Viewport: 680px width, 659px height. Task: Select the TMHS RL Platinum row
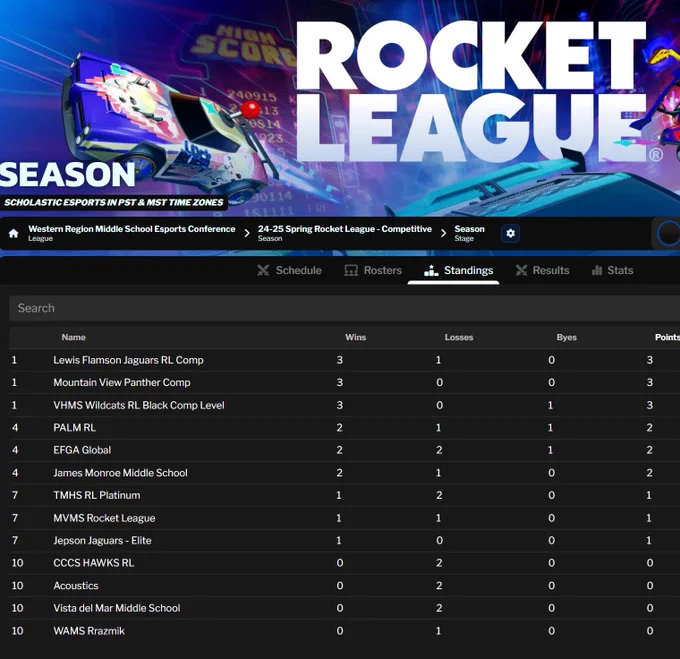point(345,495)
